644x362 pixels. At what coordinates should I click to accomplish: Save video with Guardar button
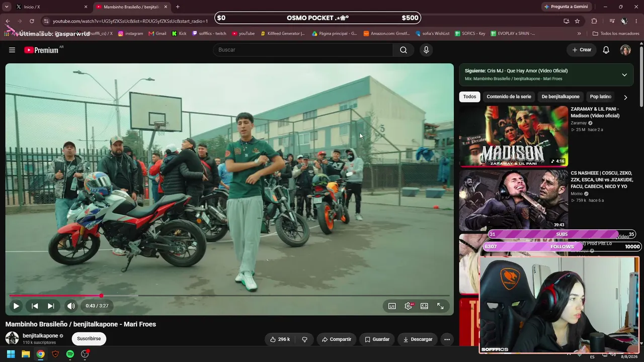(377, 339)
